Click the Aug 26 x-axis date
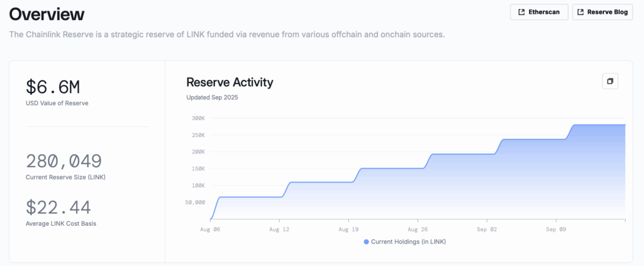 [418, 230]
